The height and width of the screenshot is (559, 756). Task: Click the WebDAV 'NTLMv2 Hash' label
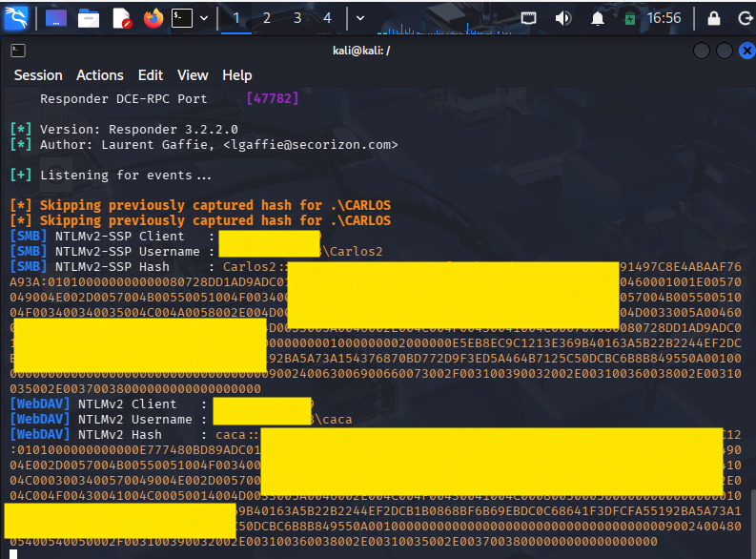(119, 435)
